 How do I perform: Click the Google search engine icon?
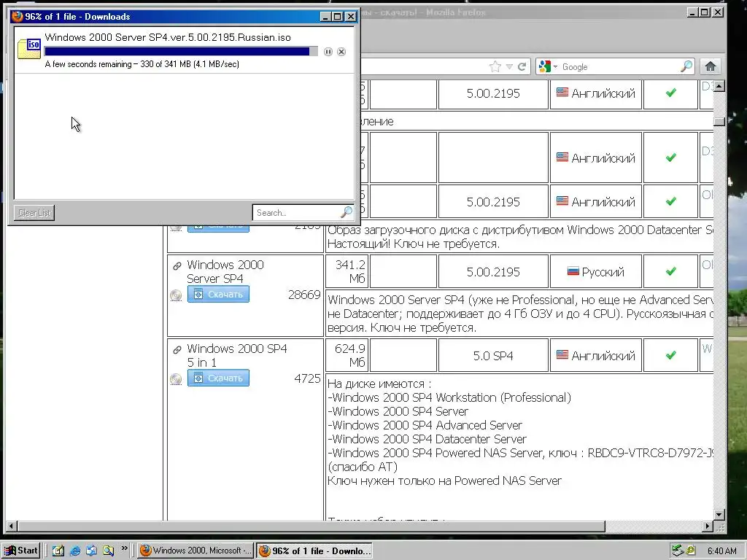click(x=544, y=66)
